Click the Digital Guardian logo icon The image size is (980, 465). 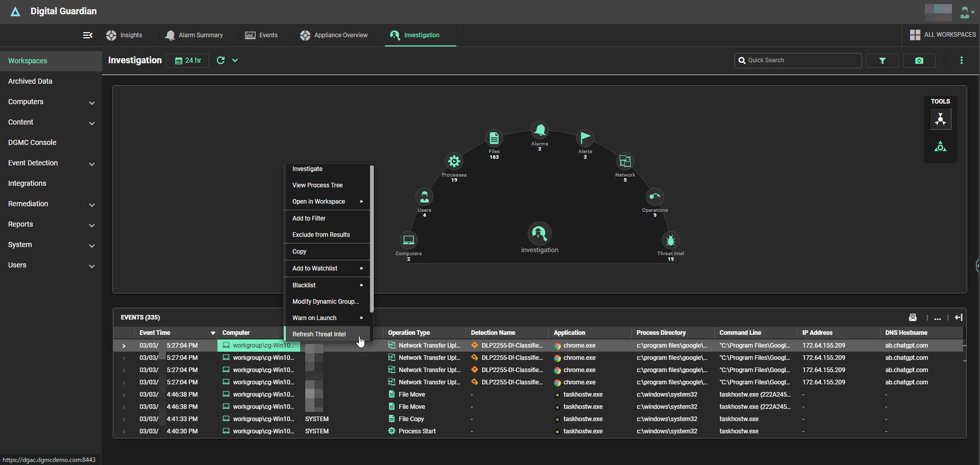tap(15, 11)
